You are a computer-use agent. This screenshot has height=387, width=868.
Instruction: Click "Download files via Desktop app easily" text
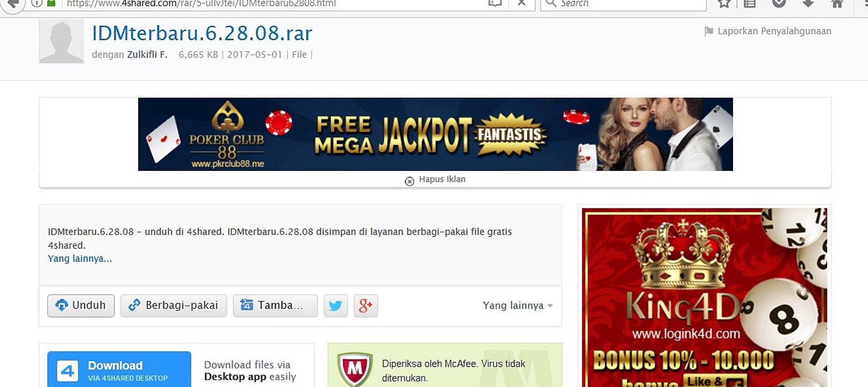[250, 371]
